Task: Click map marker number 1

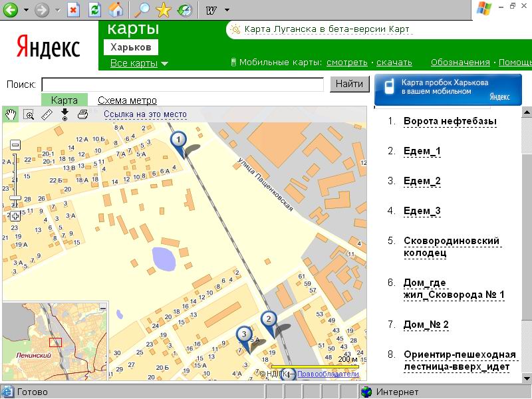Action: pos(178,140)
